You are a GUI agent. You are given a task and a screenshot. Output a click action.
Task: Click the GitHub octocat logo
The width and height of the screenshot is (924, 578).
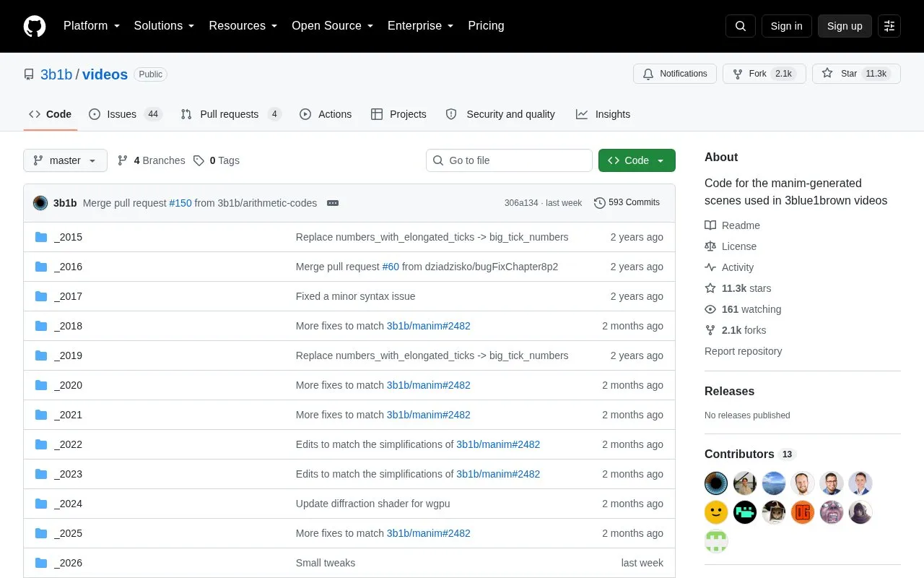(x=35, y=26)
